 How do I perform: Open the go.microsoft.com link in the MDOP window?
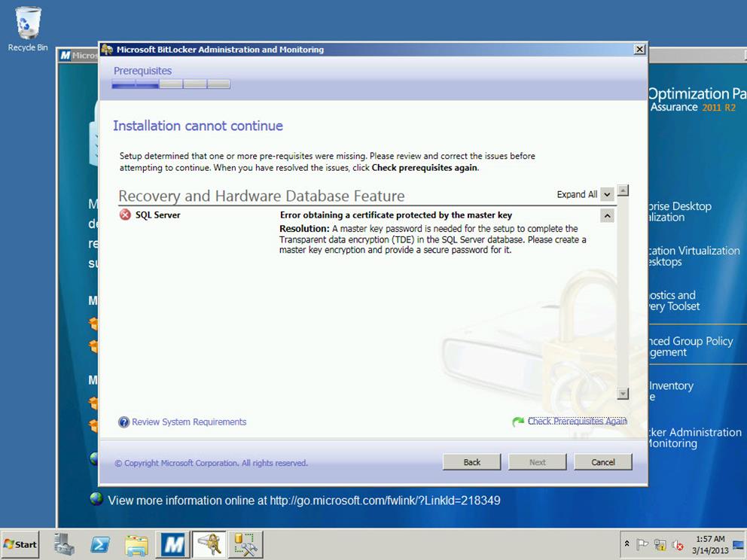[x=385, y=501]
